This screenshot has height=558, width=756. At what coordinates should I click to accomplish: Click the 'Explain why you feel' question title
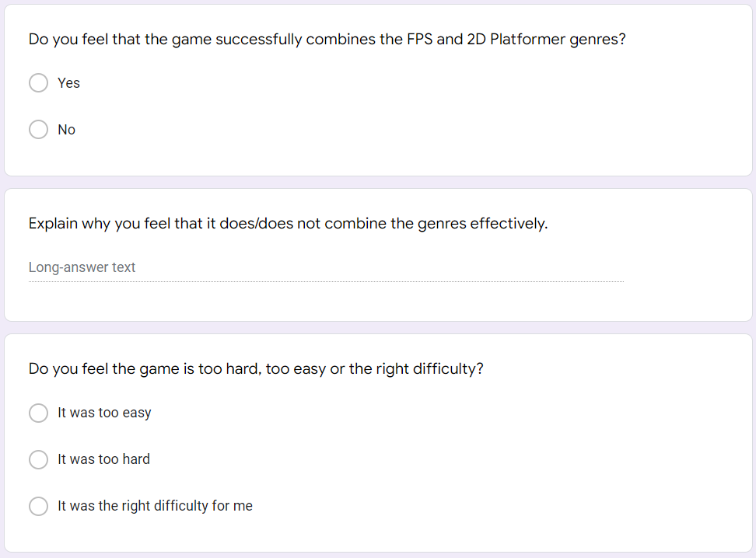[x=288, y=224]
